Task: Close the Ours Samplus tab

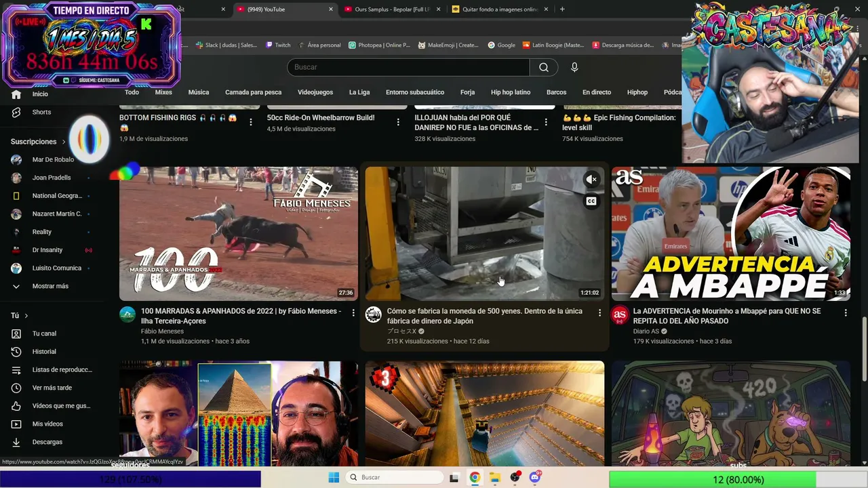Action: click(439, 9)
